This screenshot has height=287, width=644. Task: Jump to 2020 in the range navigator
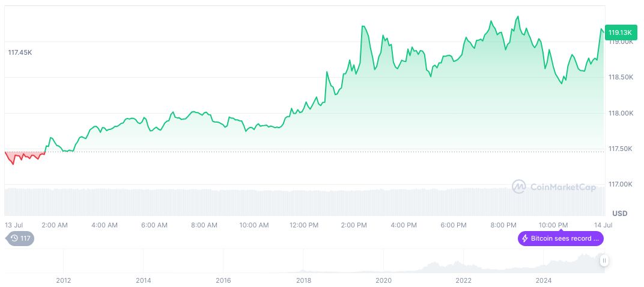383,280
